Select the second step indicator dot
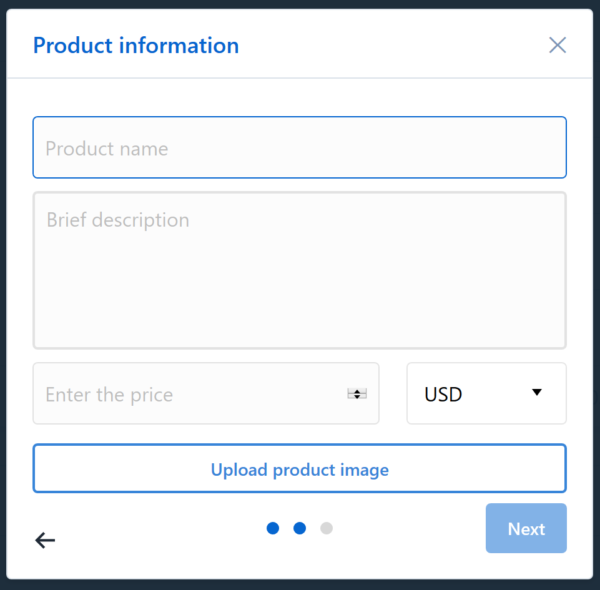Image resolution: width=600 pixels, height=590 pixels. (300, 528)
